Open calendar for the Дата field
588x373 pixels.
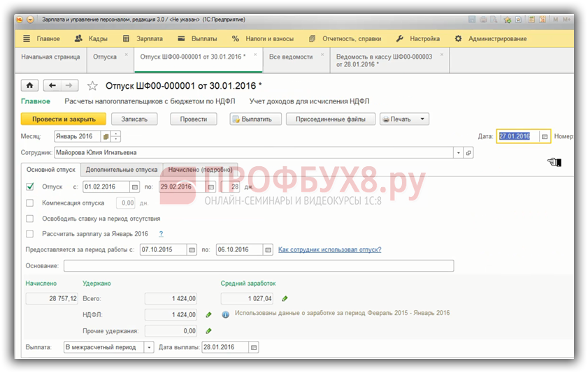tap(545, 137)
